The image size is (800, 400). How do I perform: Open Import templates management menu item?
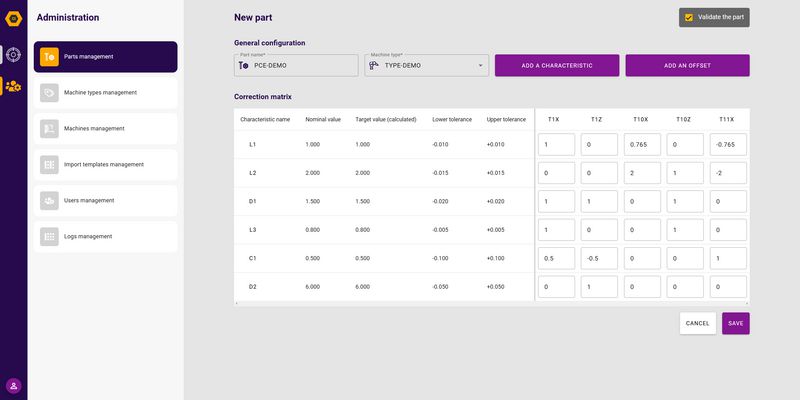click(x=106, y=165)
